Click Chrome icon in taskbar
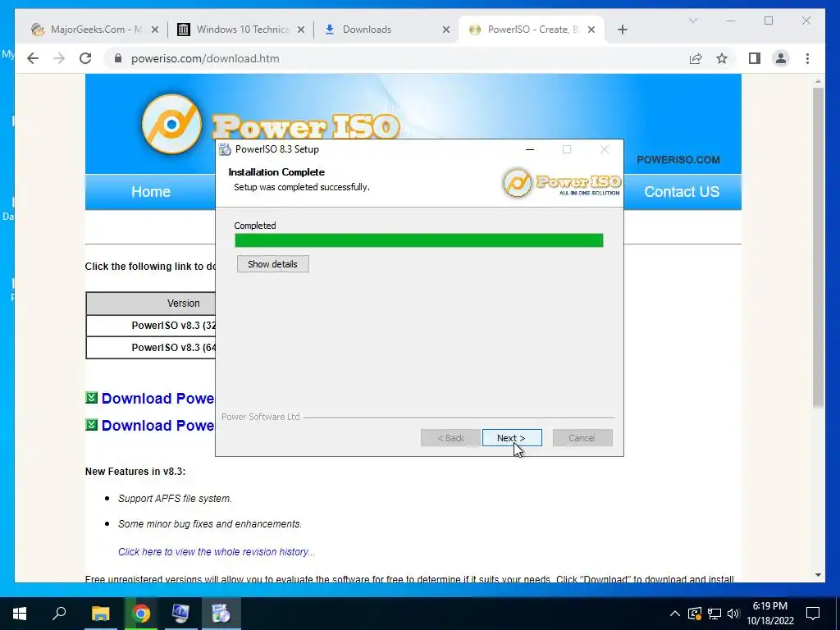Viewport: 840px width, 630px height. pos(141,614)
